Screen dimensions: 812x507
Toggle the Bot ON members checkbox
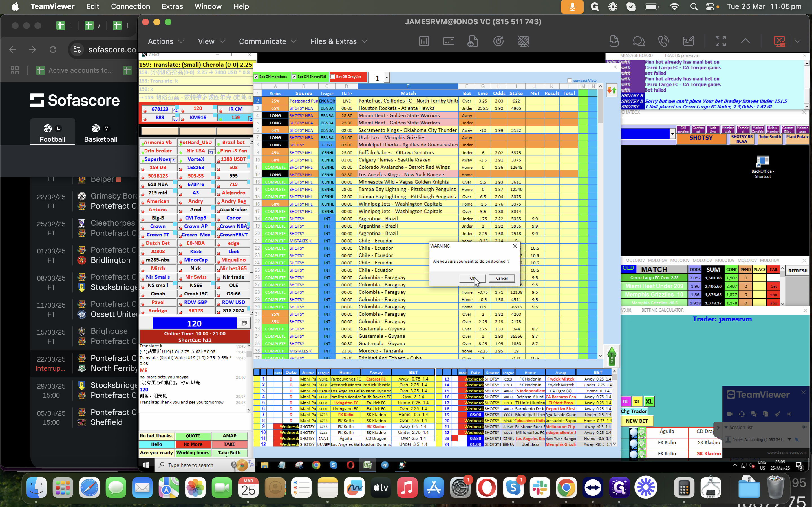tap(256, 77)
